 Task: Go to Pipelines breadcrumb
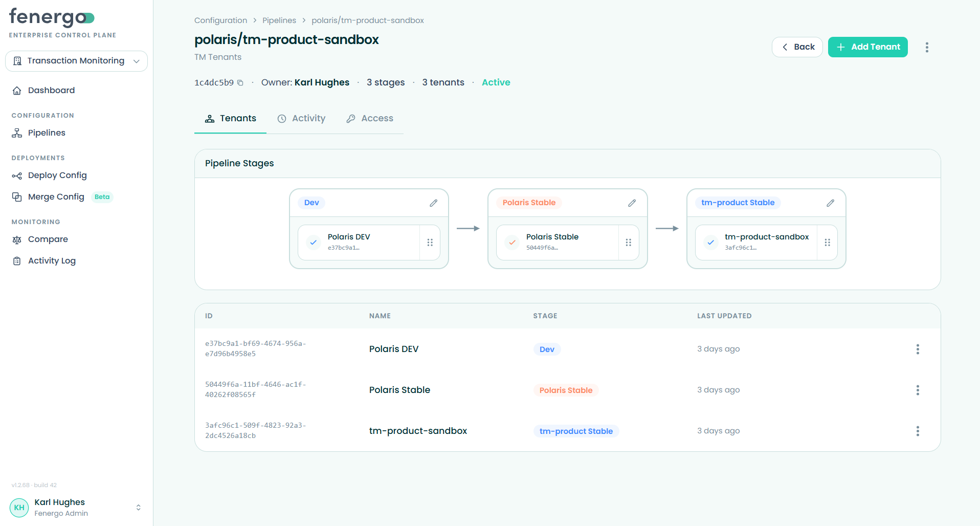279,20
